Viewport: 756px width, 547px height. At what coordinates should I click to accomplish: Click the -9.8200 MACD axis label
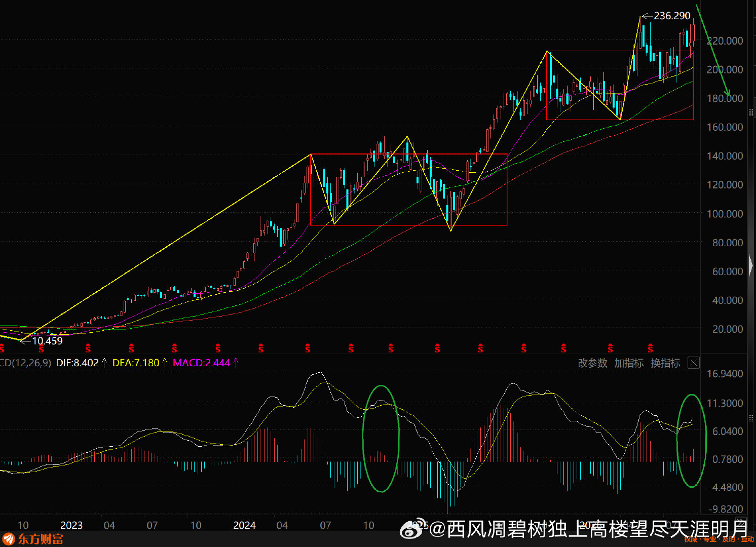[x=726, y=509]
